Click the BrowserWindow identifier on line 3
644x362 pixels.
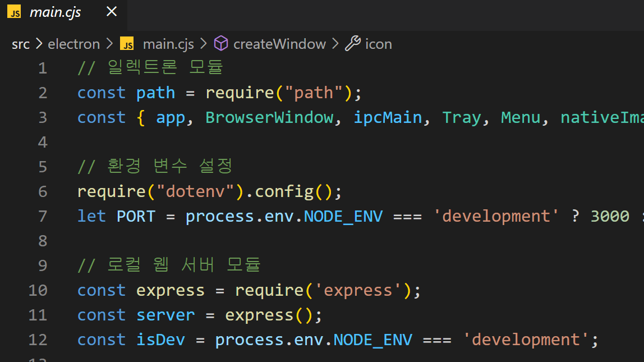[269, 117]
